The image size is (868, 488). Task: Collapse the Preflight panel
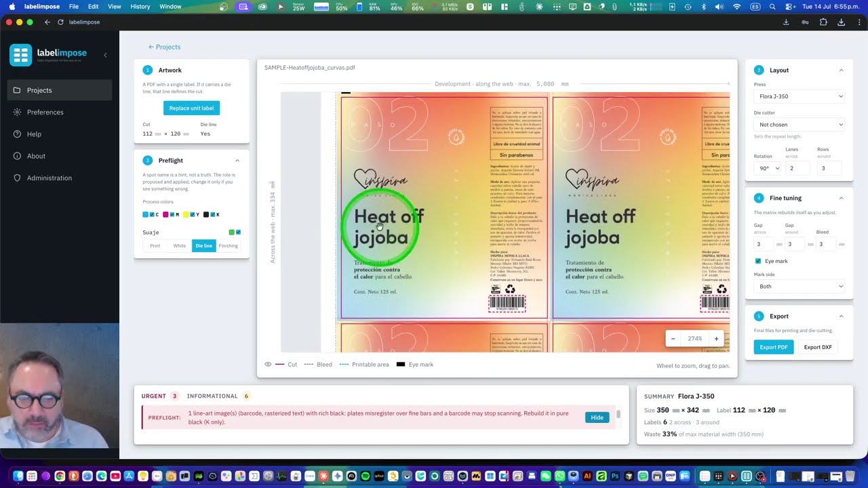click(237, 161)
